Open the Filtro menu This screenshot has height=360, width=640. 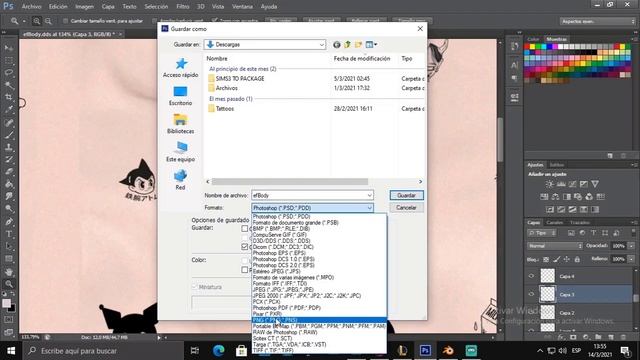182,7
